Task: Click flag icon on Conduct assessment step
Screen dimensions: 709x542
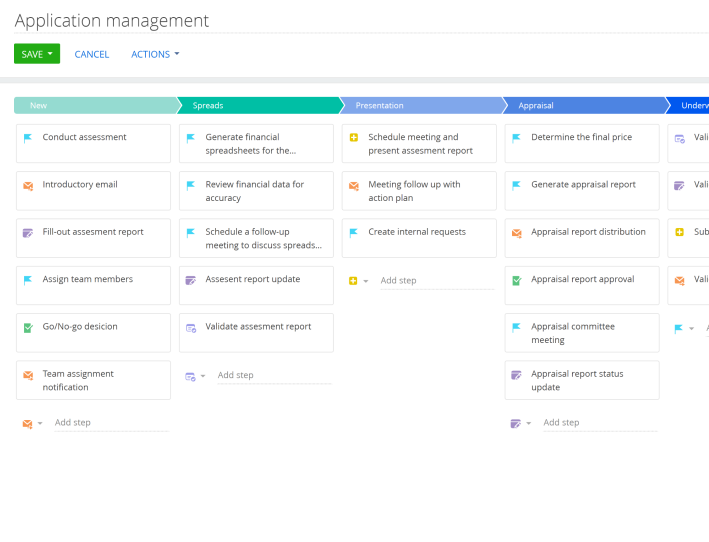Action: (28, 138)
